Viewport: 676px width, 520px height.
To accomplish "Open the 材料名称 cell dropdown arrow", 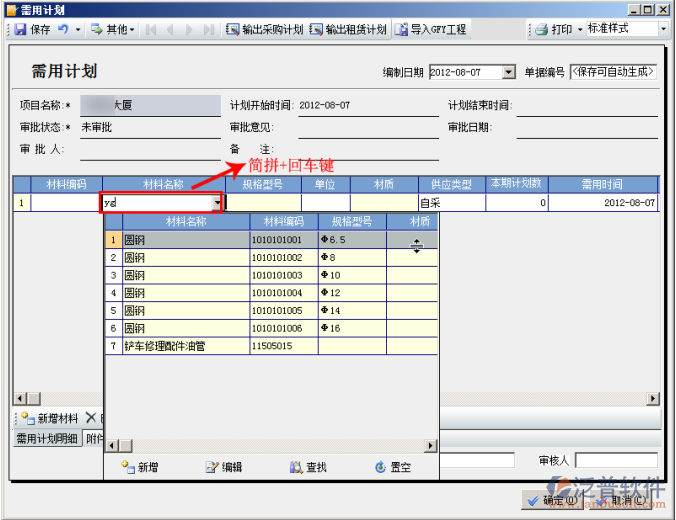I will coord(217,202).
